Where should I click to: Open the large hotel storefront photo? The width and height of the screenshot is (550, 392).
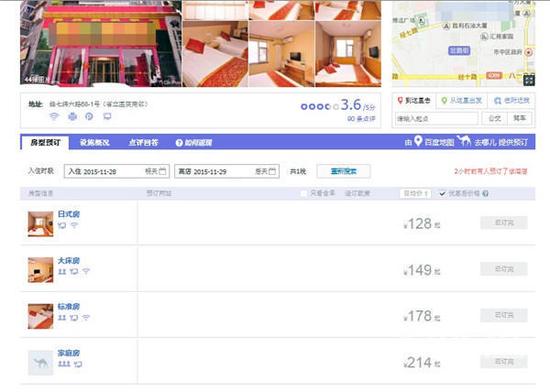pos(101,43)
